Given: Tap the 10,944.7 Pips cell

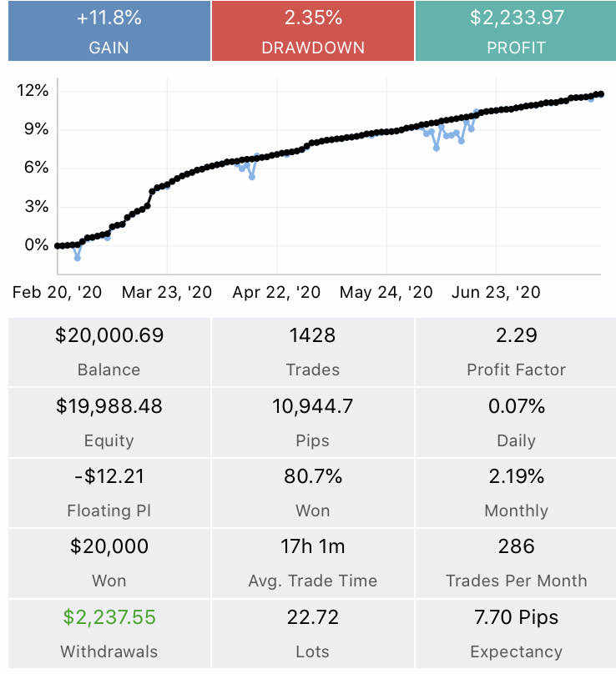Looking at the screenshot, I should click(x=313, y=423).
